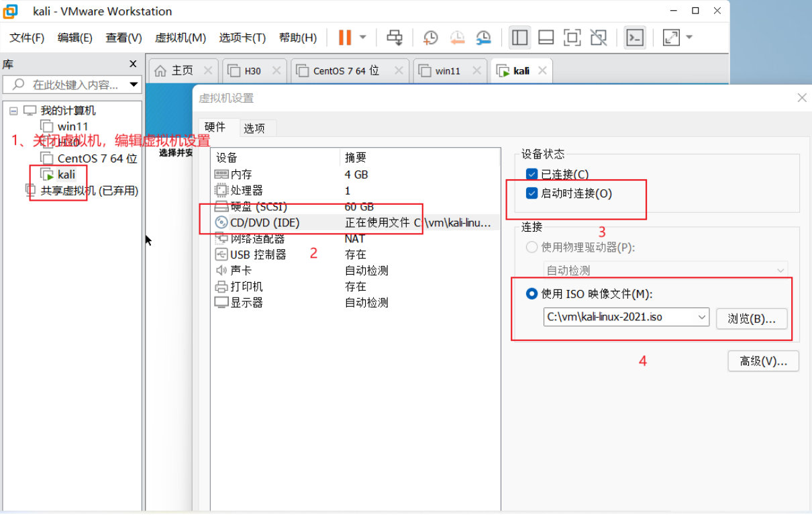
Task: Open the stretch display dropdown arrow
Action: pyautogui.click(x=689, y=38)
